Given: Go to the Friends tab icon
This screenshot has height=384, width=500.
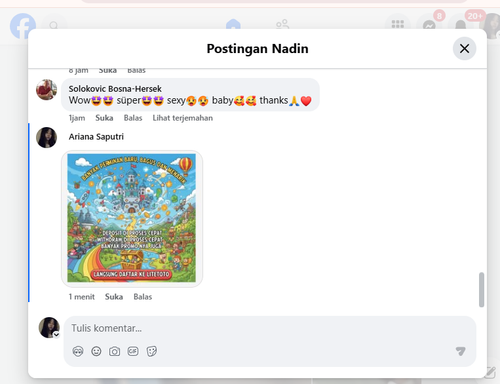Looking at the screenshot, I should tap(282, 24).
